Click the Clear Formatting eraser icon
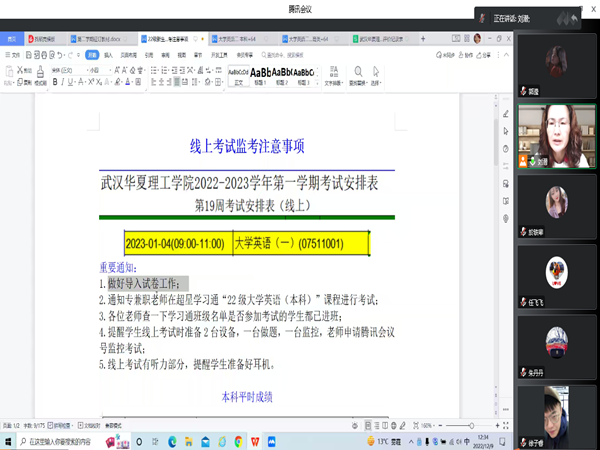Viewport: 600px width, 450px height. click(x=132, y=70)
